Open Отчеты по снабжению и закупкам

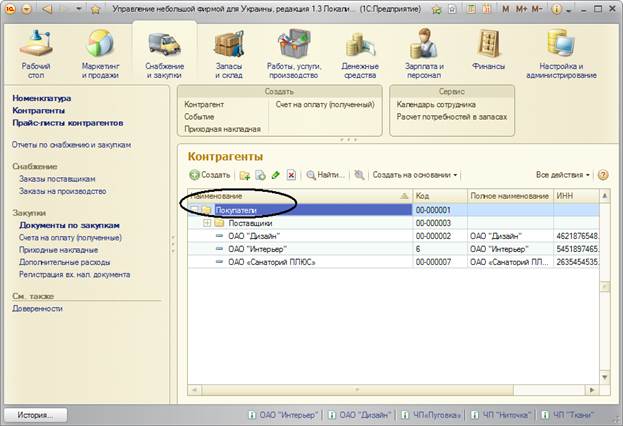click(72, 145)
